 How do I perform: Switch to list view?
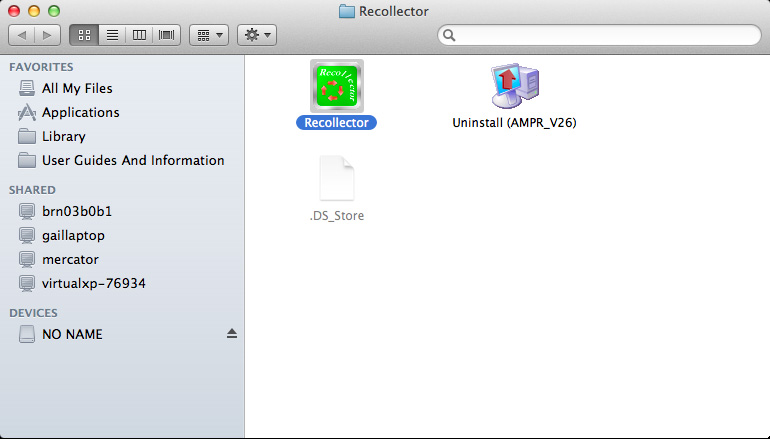click(112, 35)
